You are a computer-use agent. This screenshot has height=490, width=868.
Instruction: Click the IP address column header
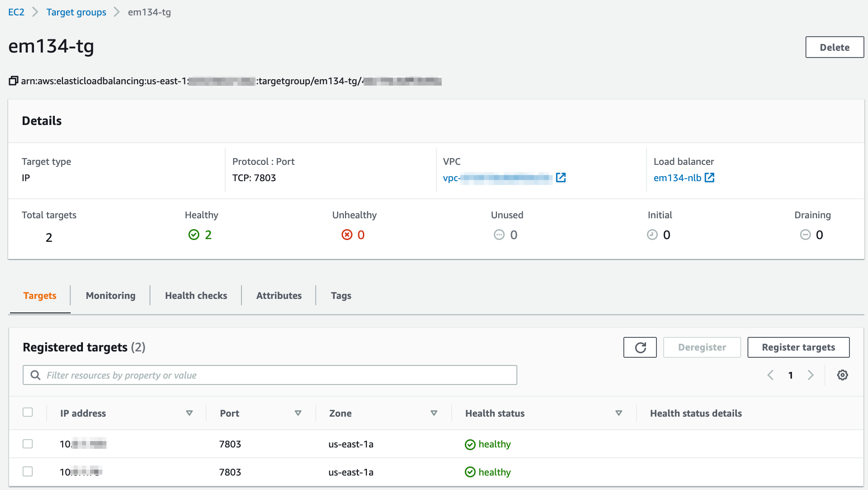pyautogui.click(x=83, y=413)
